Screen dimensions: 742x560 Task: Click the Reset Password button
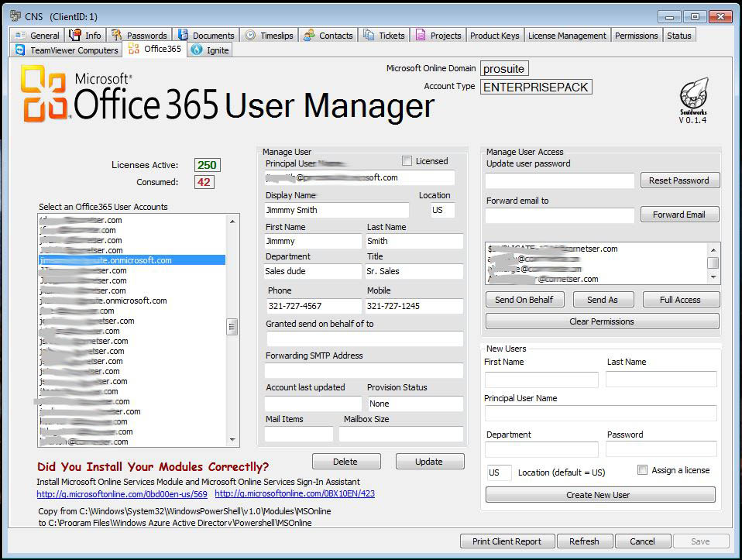coord(680,180)
